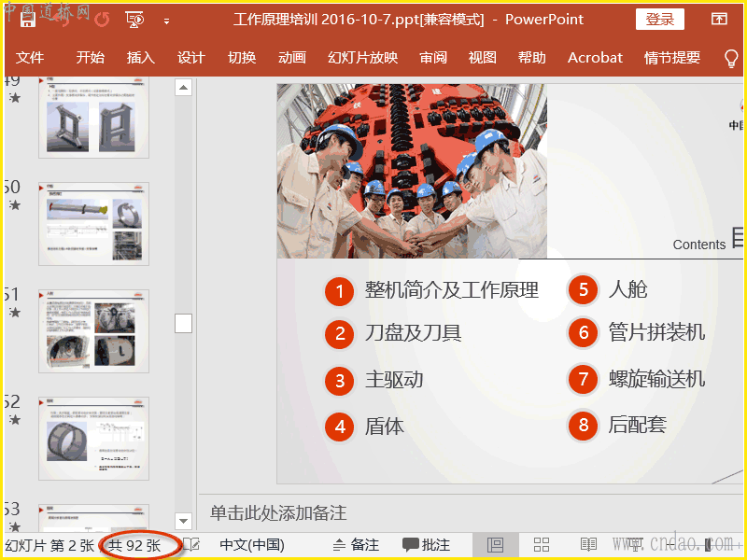The height and width of the screenshot is (560, 747).
Task: Click bullet 3 主驱动
Action: click(394, 380)
